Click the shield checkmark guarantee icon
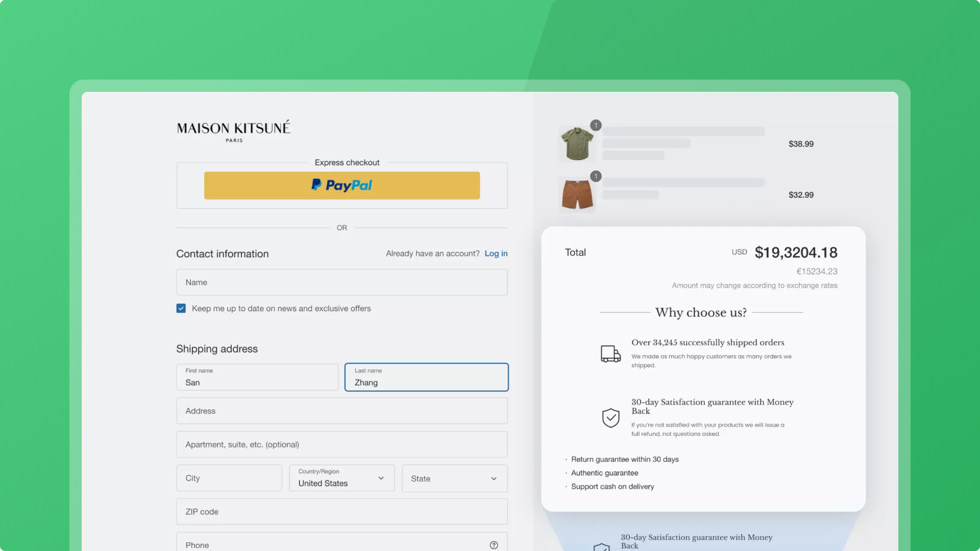The image size is (980, 551). point(610,418)
